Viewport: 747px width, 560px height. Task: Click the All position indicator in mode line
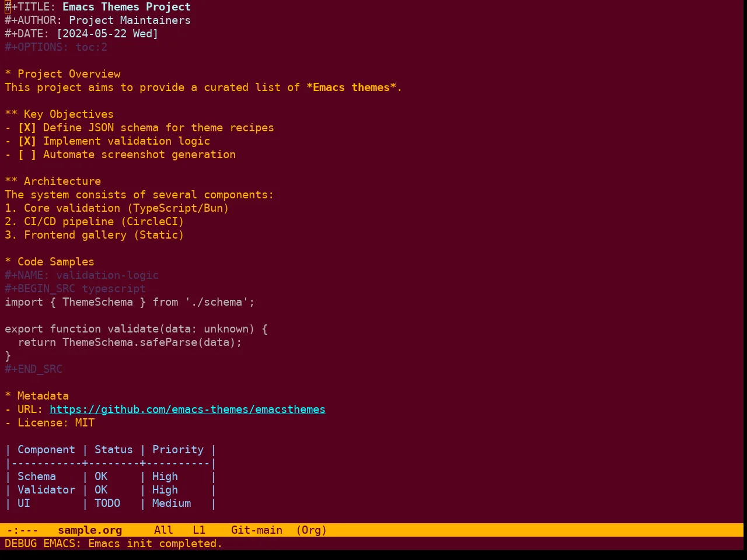point(163,530)
